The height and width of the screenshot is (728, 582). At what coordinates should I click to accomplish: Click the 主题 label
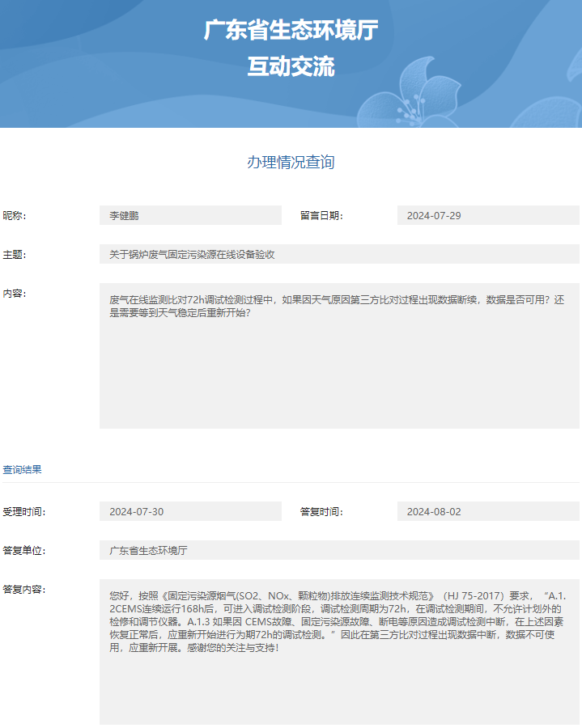click(15, 254)
